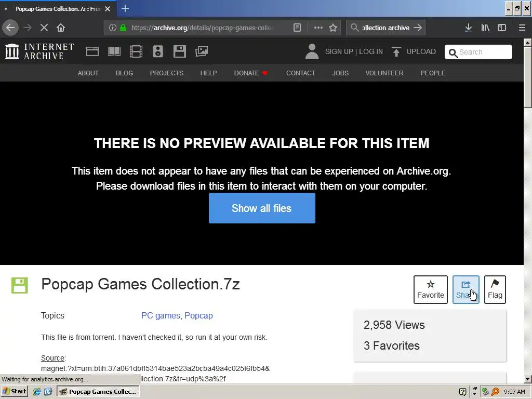This screenshot has height=399, width=532.
Task: Open the Software floppy disk icon
Action: coord(179,51)
